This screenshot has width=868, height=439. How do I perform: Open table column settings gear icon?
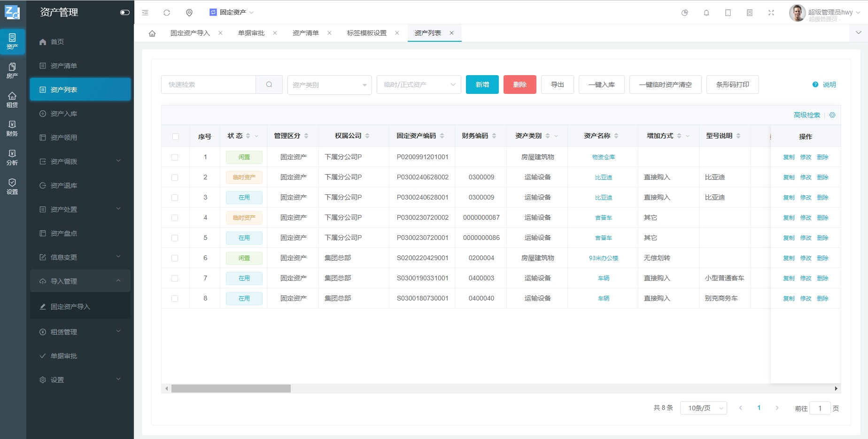click(x=832, y=115)
